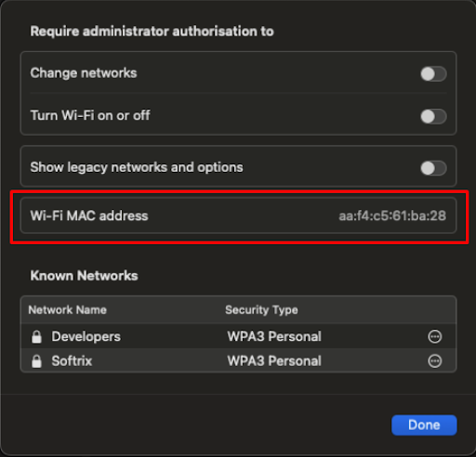The width and height of the screenshot is (476, 457).
Task: Open more options for Softrix network
Action: tap(434, 361)
